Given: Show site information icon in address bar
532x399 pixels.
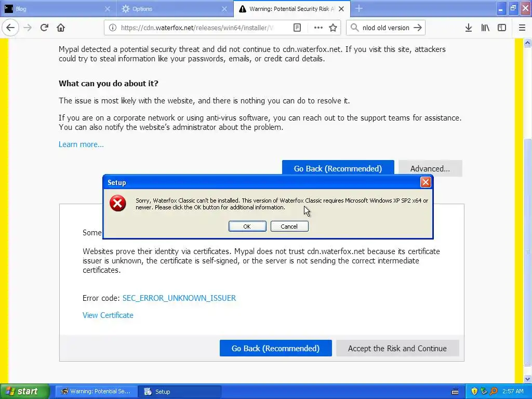Looking at the screenshot, I should [x=113, y=28].
